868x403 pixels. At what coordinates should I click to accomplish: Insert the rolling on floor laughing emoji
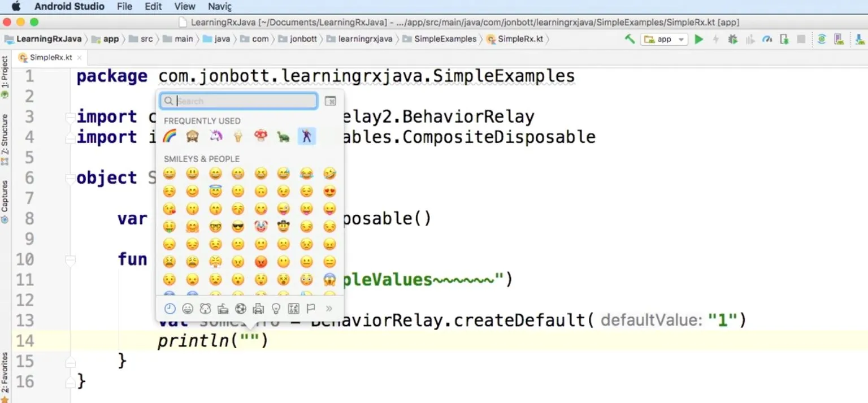coord(330,174)
